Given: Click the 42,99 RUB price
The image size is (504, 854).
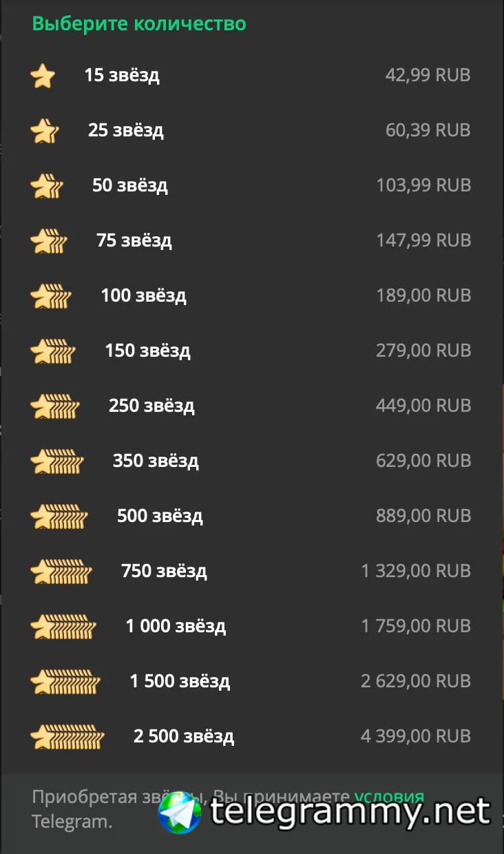Looking at the screenshot, I should pyautogui.click(x=428, y=75).
